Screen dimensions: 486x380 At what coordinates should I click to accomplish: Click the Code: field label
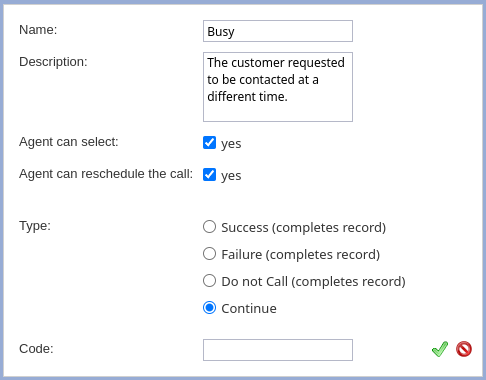click(x=36, y=349)
